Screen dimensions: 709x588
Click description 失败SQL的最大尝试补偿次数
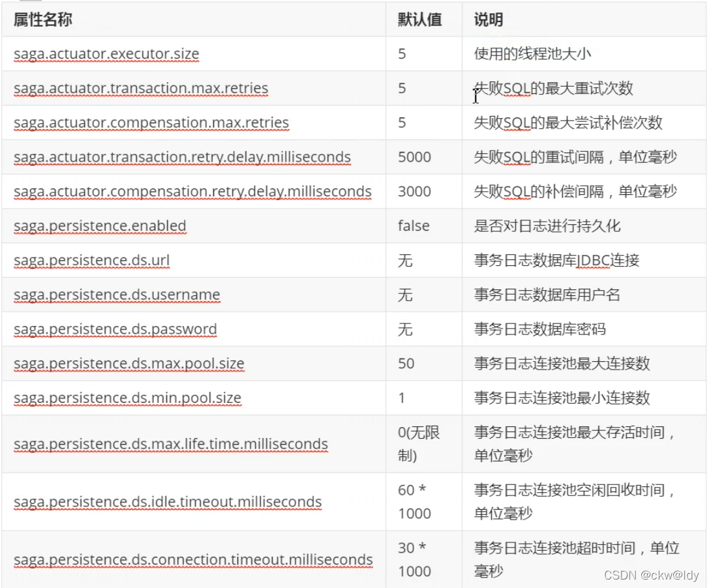[568, 123]
